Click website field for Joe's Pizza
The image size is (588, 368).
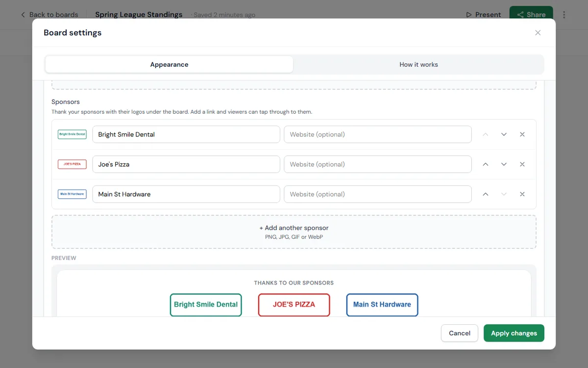tap(378, 164)
